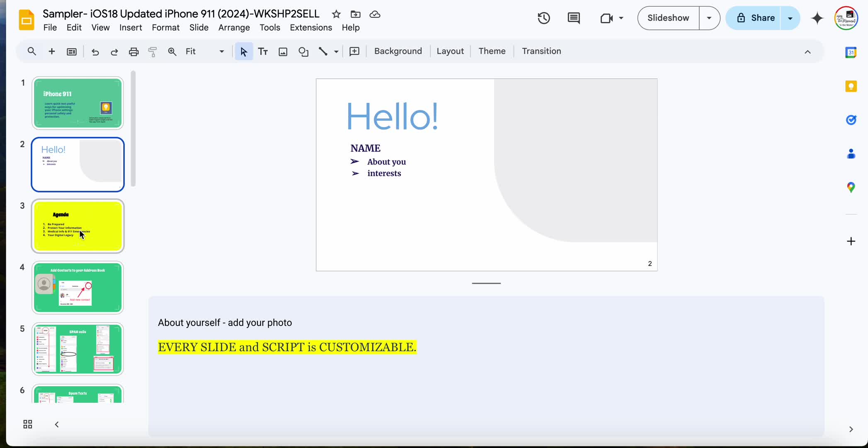Image resolution: width=868 pixels, height=448 pixels.
Task: Select slide 5 SPAM calls thumbnail
Action: [78, 349]
